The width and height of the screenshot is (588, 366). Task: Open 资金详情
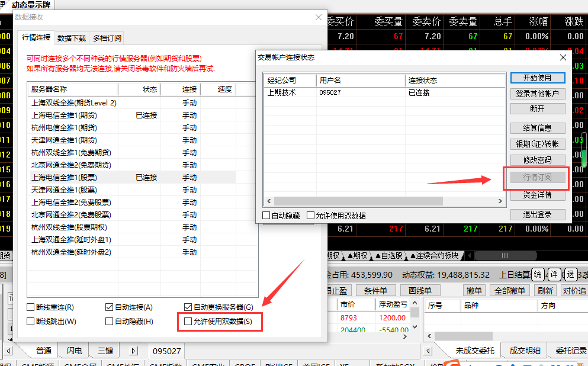point(538,195)
